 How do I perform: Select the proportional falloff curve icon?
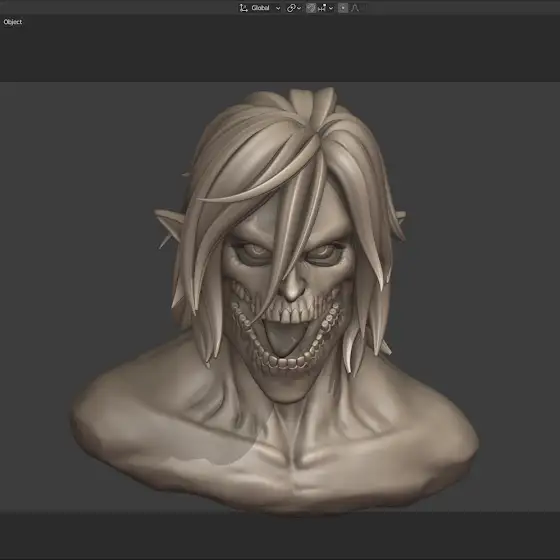click(x=355, y=8)
